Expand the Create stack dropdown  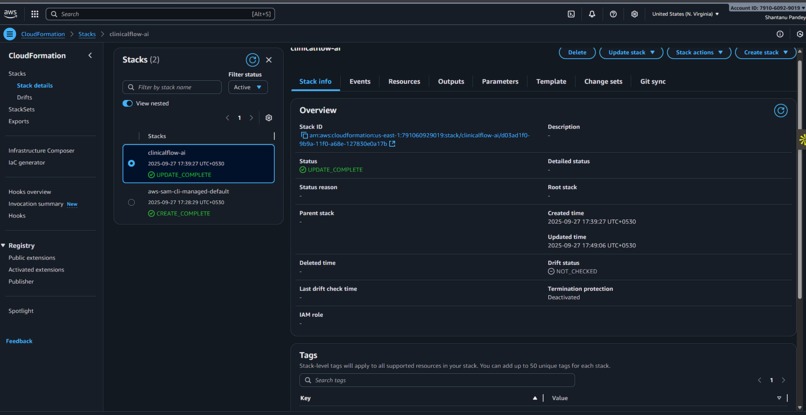coord(765,52)
